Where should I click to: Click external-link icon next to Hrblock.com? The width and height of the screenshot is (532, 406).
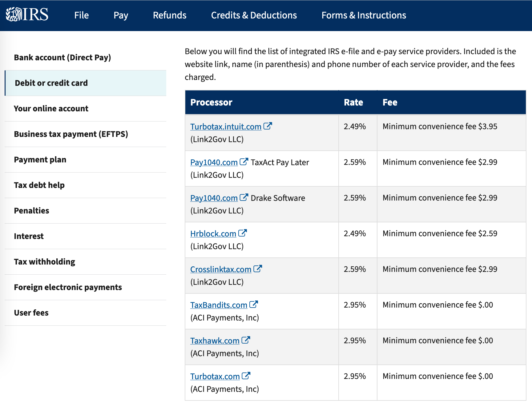pyautogui.click(x=243, y=233)
